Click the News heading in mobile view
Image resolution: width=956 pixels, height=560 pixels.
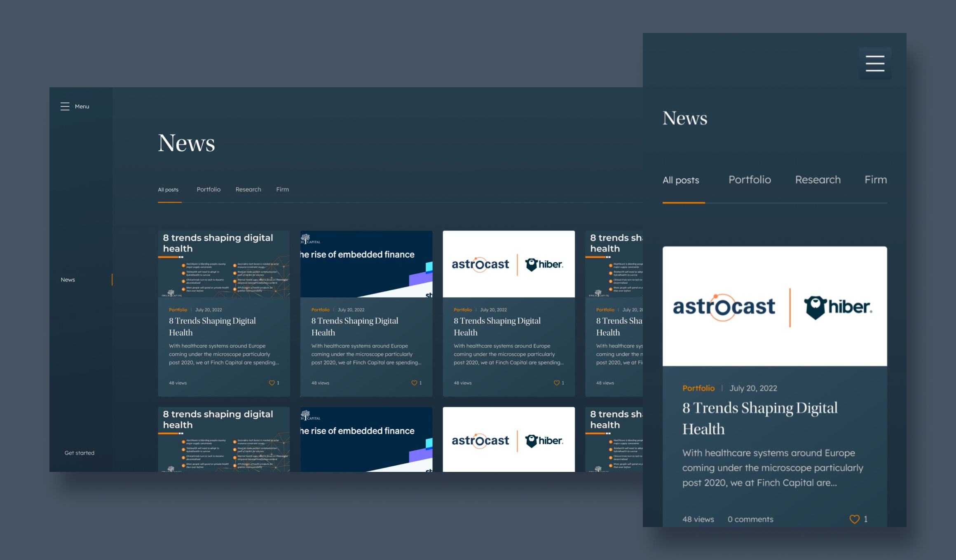(685, 118)
